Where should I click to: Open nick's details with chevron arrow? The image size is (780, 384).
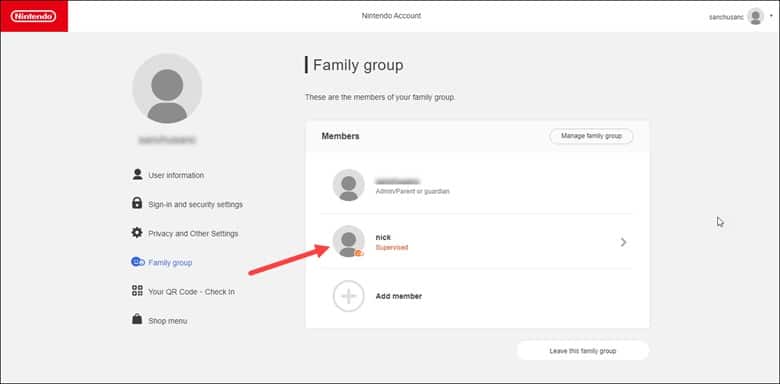pos(623,242)
